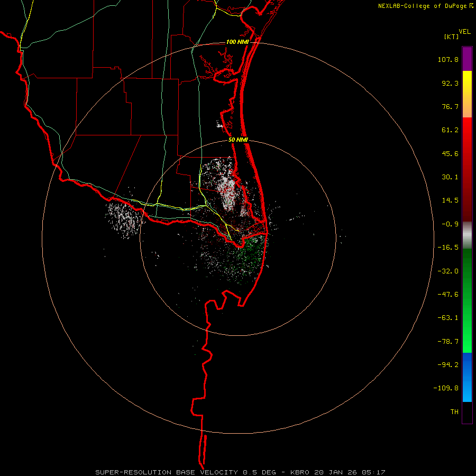Pick the red segment of the velocity scale
The height and width of the screenshot is (476, 476).
tap(467, 169)
